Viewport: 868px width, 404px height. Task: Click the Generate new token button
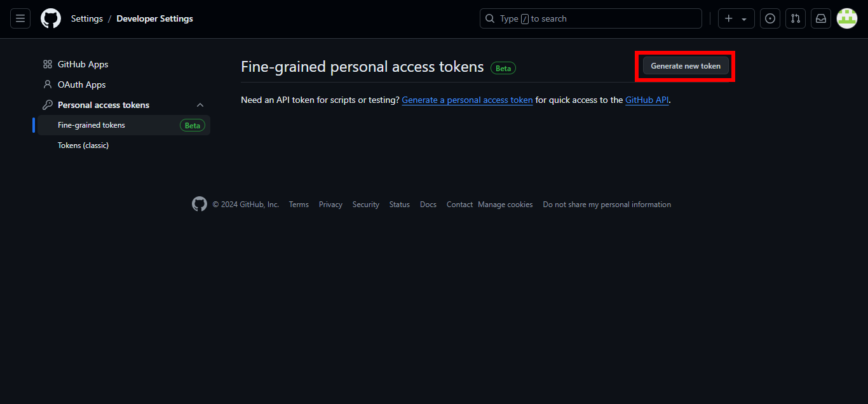point(686,66)
